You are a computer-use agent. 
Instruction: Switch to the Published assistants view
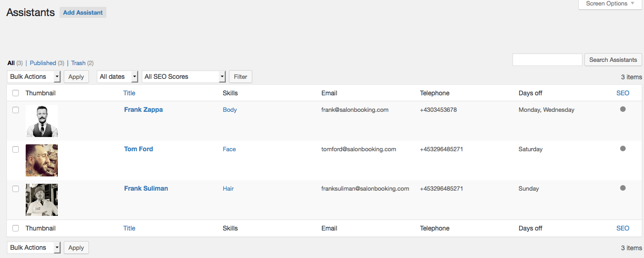[x=43, y=63]
